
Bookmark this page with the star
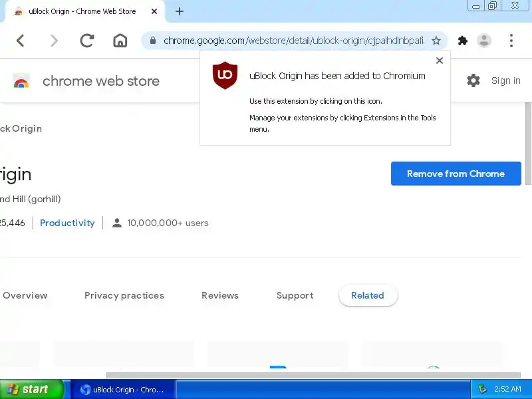click(x=436, y=41)
